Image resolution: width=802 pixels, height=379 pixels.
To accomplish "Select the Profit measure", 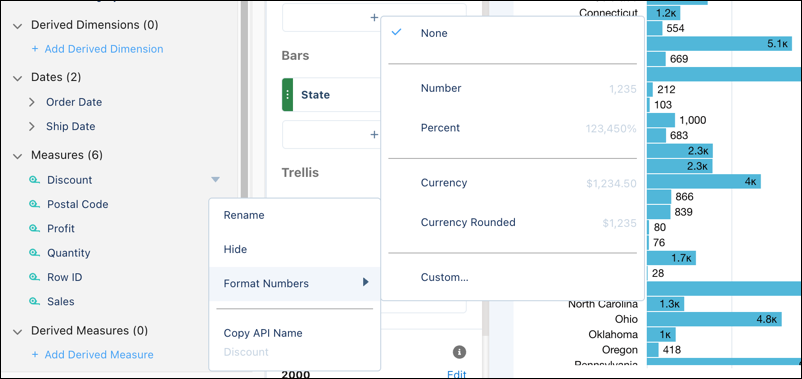I will pyautogui.click(x=61, y=229).
